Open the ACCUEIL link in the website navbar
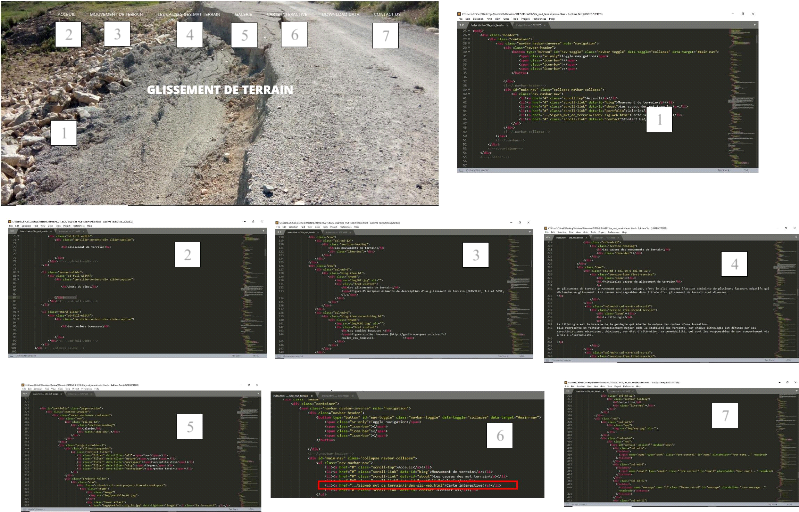Image resolution: width=799 pixels, height=512 pixels. [x=66, y=15]
